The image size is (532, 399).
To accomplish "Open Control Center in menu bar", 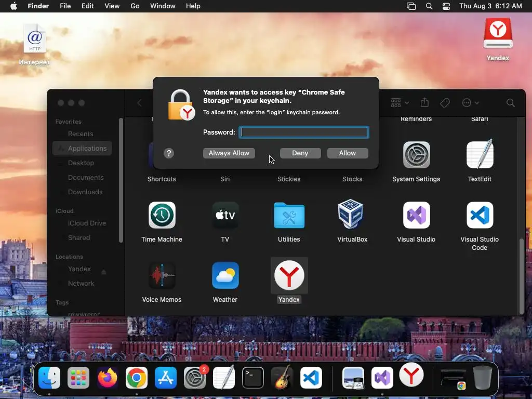I will [446, 6].
